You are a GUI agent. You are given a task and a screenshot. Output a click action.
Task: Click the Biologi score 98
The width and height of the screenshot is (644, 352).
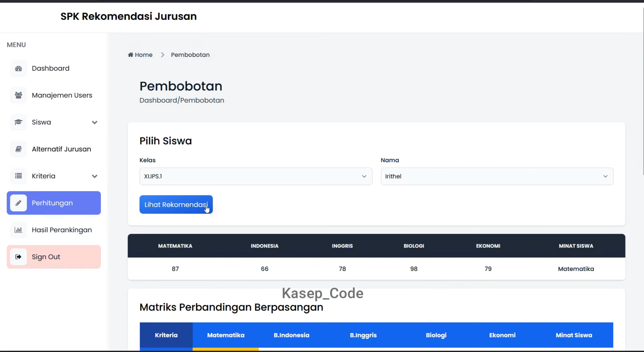(414, 269)
